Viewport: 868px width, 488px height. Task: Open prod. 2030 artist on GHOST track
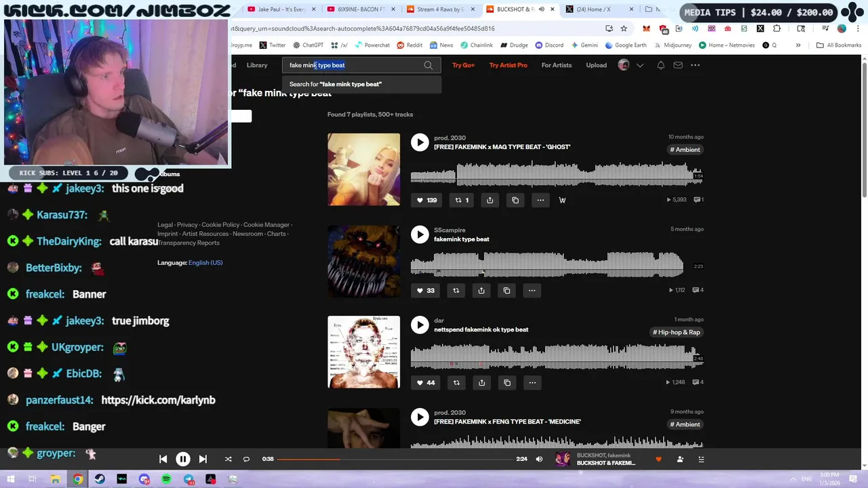pyautogui.click(x=450, y=138)
